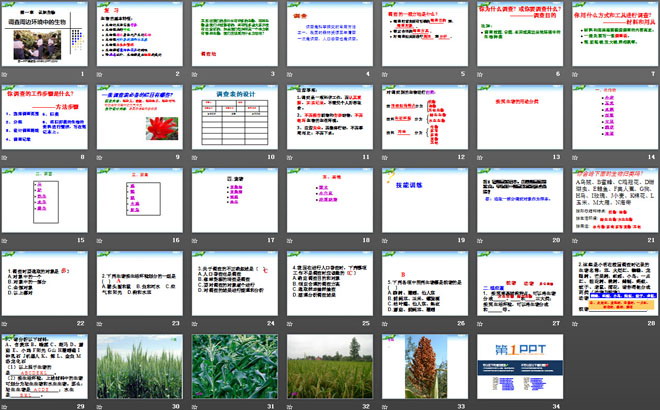Open slide 2 titled 复习
This screenshot has width=660, height=410.
point(139,37)
